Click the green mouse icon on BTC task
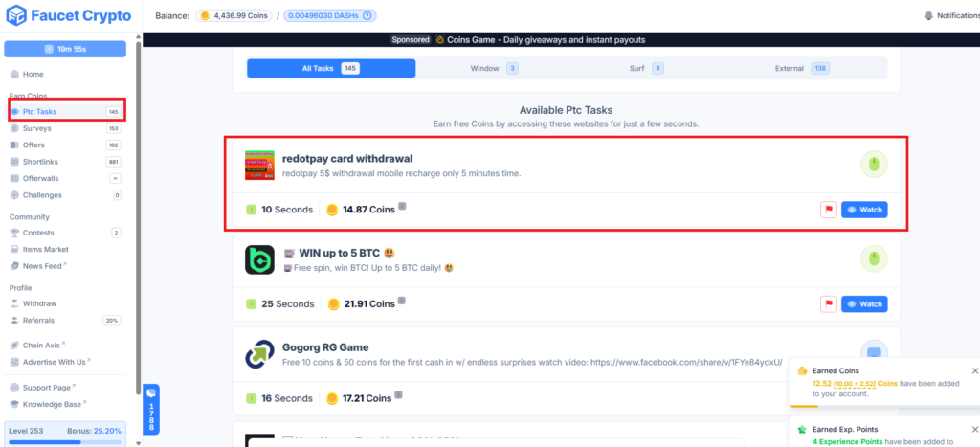 click(x=874, y=258)
